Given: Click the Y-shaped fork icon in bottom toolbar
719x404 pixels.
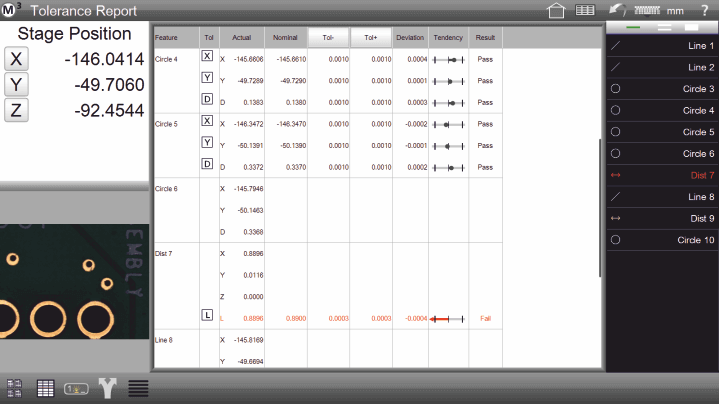Looking at the screenshot, I should pyautogui.click(x=106, y=388).
